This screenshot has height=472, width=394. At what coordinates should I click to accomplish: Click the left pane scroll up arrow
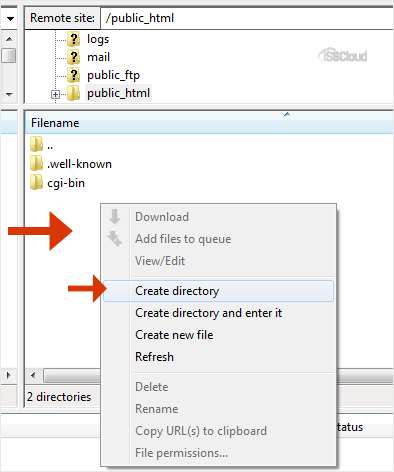9,39
